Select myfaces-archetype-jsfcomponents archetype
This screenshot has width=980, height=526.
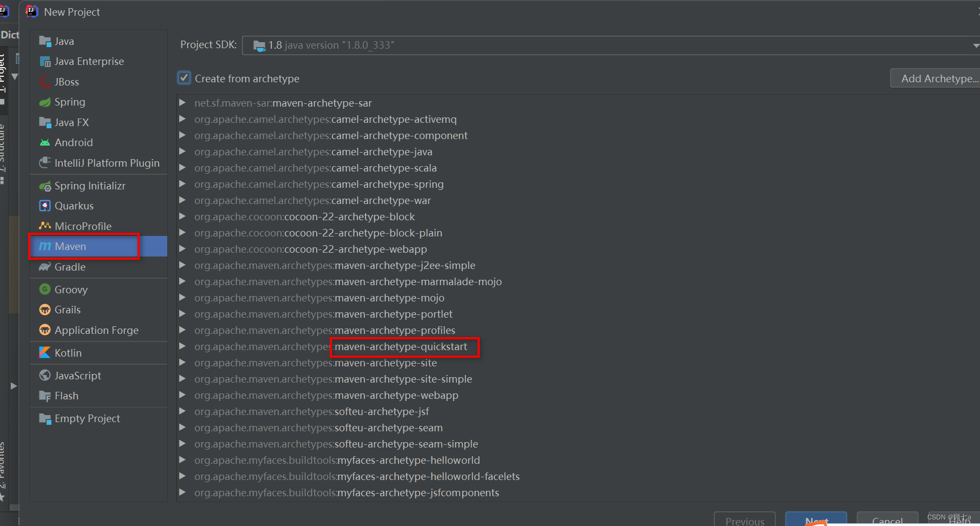(419, 492)
